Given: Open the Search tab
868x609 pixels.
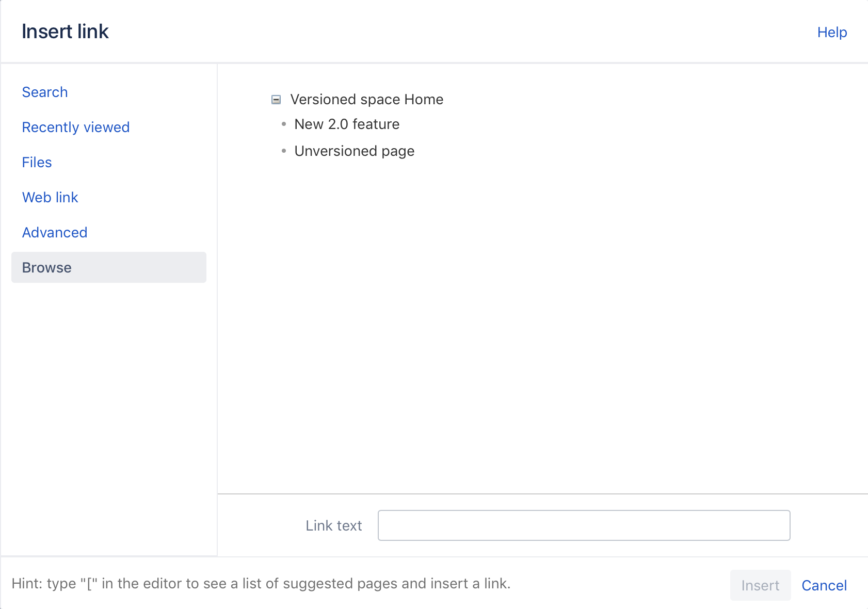Looking at the screenshot, I should (45, 92).
